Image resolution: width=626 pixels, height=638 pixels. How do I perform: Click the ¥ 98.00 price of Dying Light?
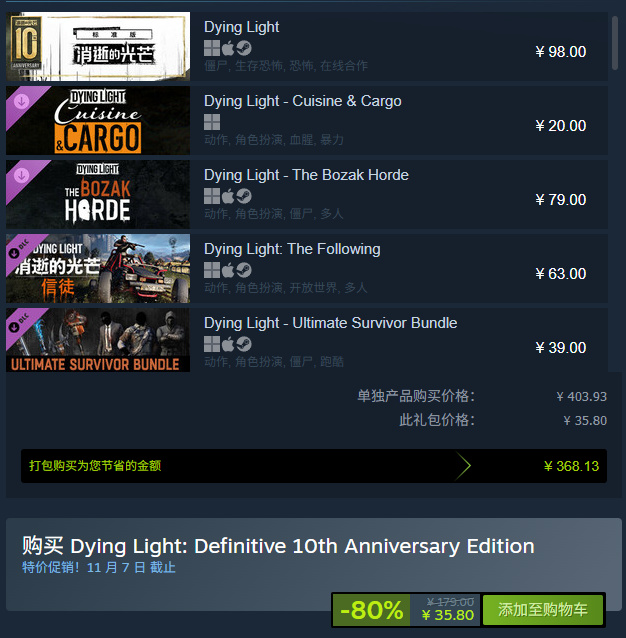point(561,52)
